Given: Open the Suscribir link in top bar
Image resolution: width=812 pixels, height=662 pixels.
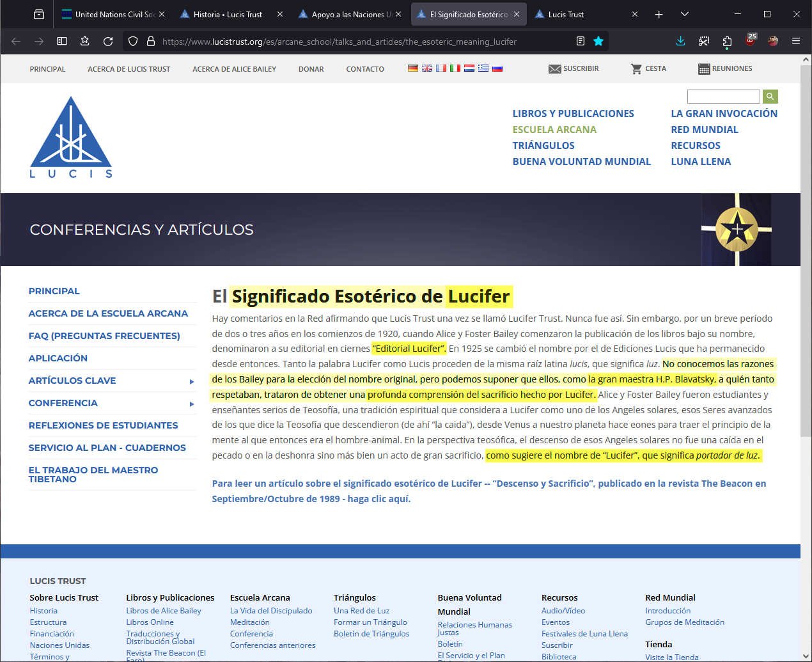Looking at the screenshot, I should coord(574,68).
